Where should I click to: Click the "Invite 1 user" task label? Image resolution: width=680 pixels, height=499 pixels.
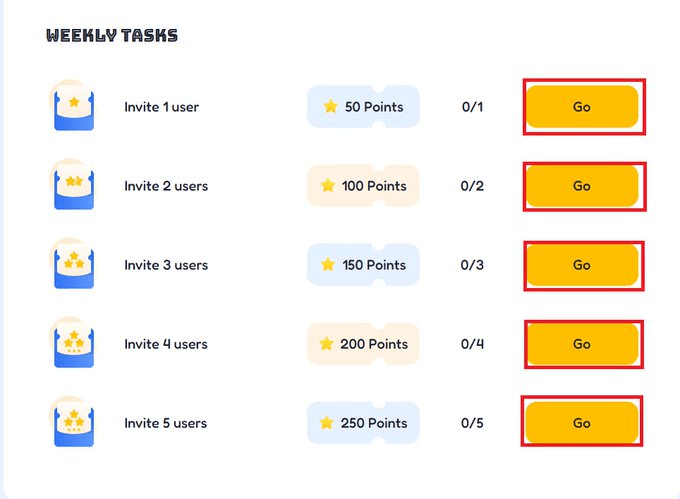point(161,107)
